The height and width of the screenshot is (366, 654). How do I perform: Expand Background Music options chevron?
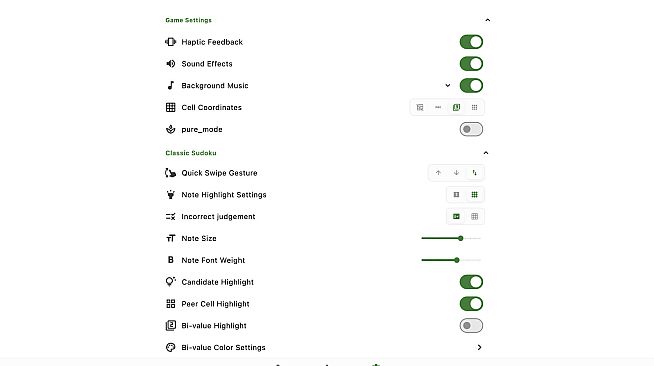pyautogui.click(x=448, y=85)
